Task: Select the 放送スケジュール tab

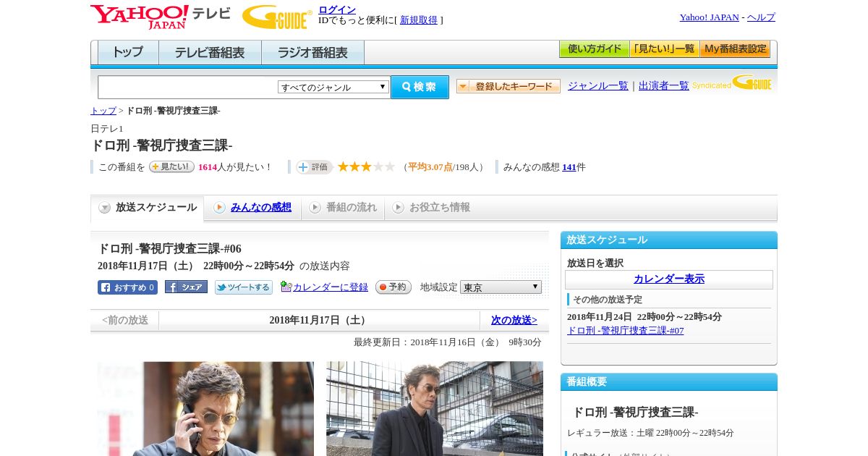Action: coord(148,208)
